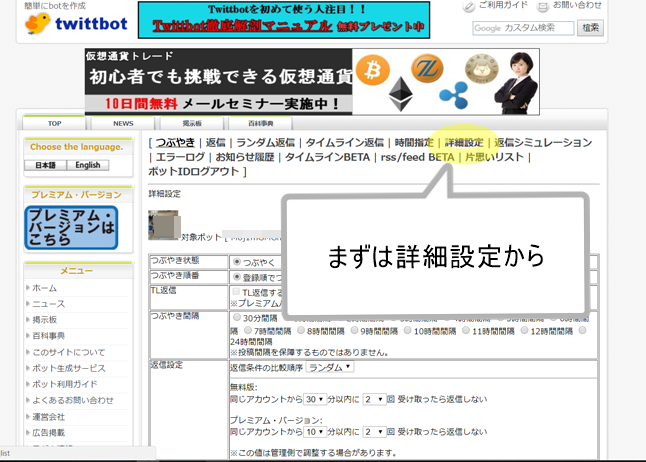Open 返信 menu link
Viewport: 646px width, 462px height.
pyautogui.click(x=215, y=143)
